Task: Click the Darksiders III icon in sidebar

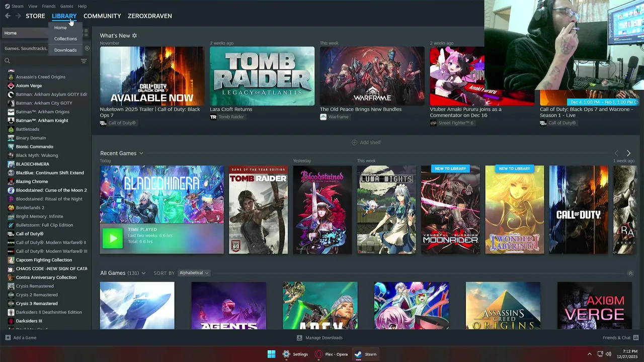Action: [11, 321]
